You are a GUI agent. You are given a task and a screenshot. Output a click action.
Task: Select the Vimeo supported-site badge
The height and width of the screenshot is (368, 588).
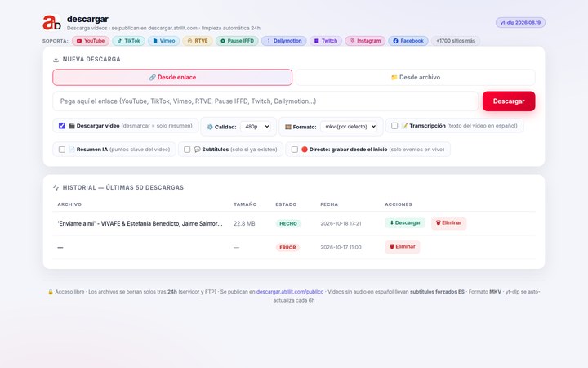(x=163, y=41)
